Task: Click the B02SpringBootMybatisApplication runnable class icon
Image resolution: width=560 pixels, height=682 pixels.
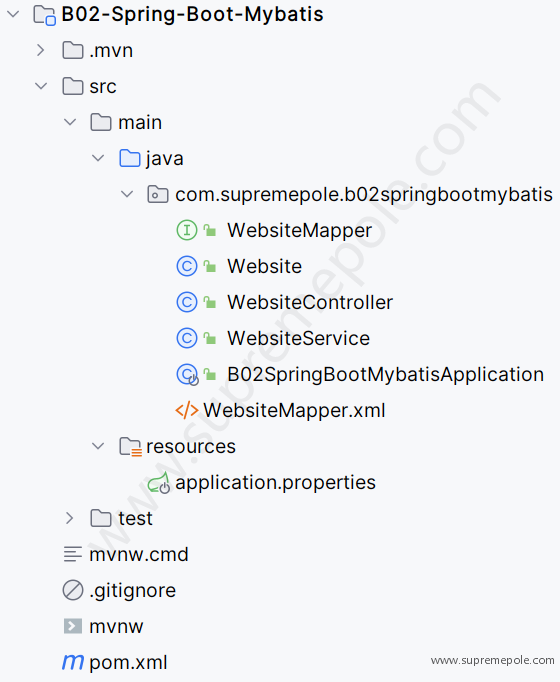Action: (187, 374)
